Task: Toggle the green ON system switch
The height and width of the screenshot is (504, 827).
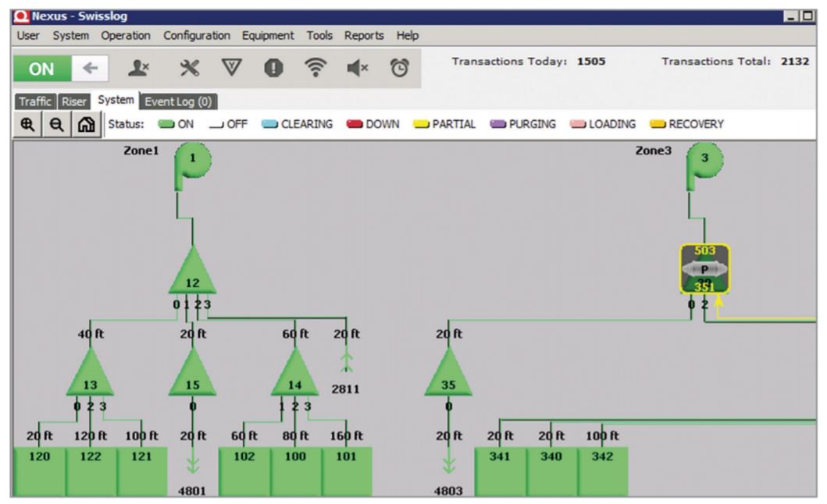Action: (x=41, y=69)
